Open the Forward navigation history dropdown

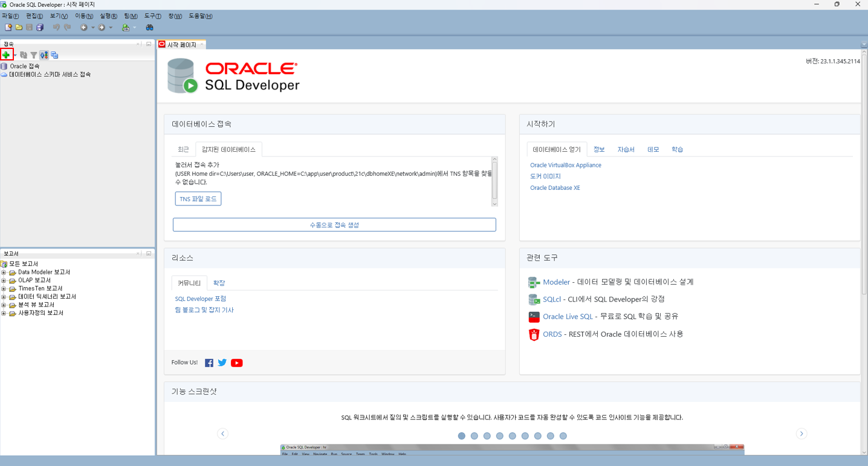click(111, 27)
